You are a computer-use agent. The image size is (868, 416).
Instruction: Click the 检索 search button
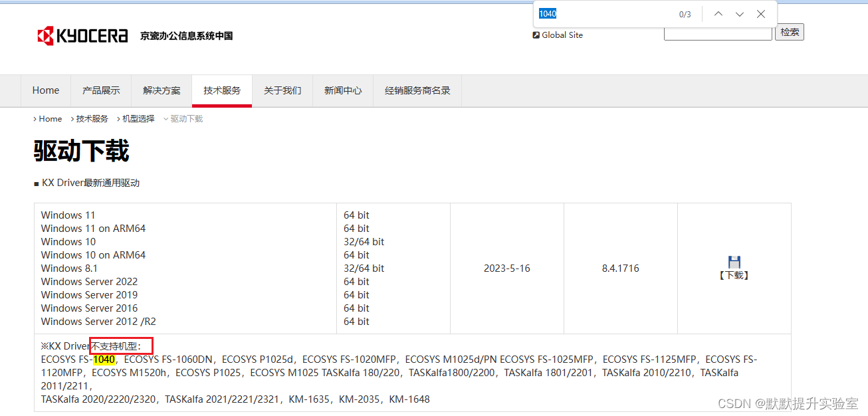(790, 32)
